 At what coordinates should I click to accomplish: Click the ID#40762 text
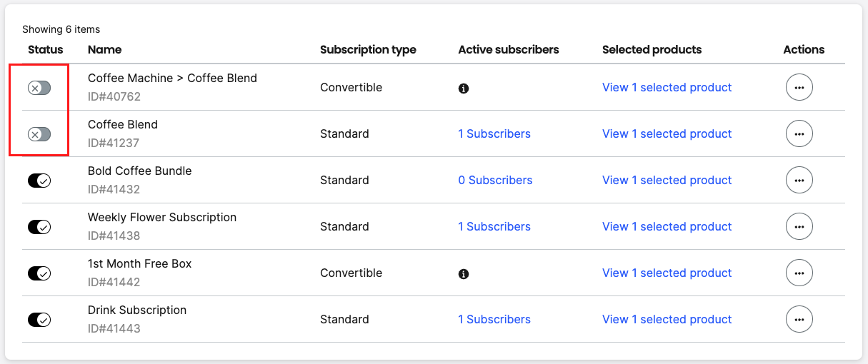[x=114, y=96]
